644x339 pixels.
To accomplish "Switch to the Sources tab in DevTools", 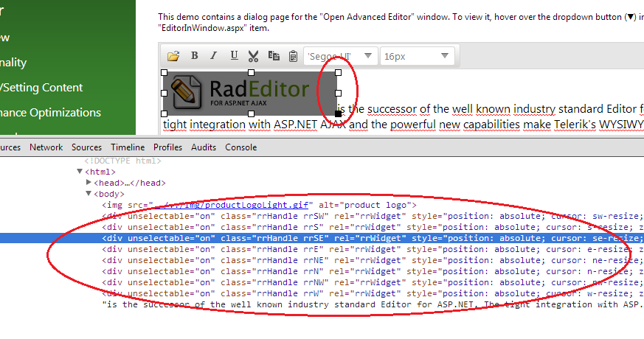I will [x=86, y=147].
